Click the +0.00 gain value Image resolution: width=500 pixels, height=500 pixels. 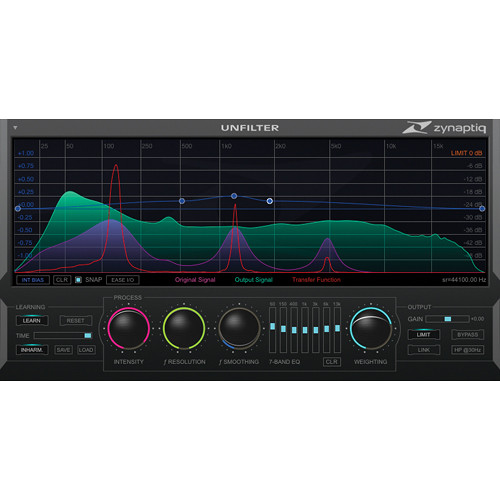pos(477,319)
